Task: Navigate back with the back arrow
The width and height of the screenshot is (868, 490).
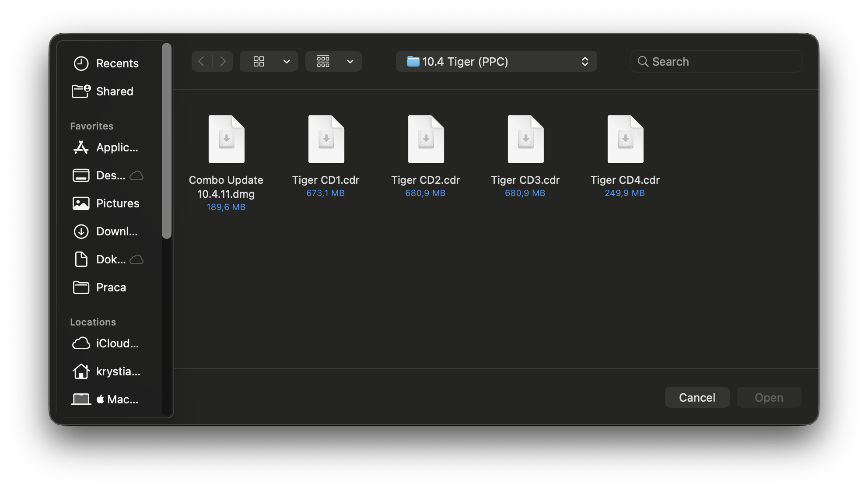Action: pyautogui.click(x=201, y=61)
